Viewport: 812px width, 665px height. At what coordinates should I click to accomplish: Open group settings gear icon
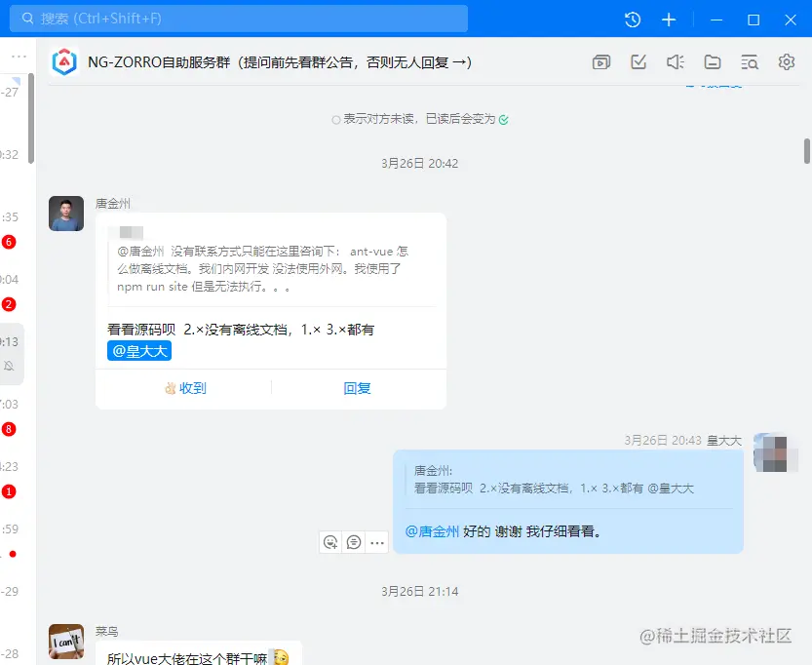pyautogui.click(x=786, y=61)
